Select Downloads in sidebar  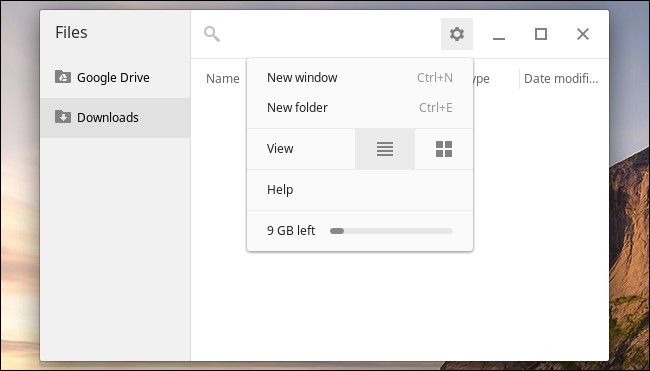click(115, 118)
